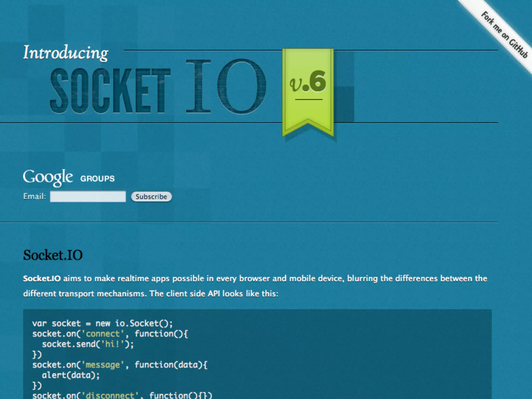Click the Fork me on GitHub ribbon
The width and height of the screenshot is (532, 399).
(x=504, y=35)
